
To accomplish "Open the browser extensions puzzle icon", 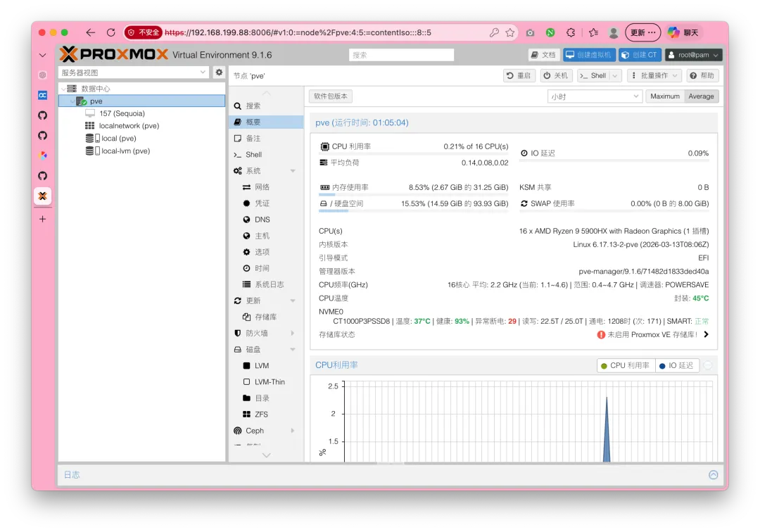I will pyautogui.click(x=571, y=32).
